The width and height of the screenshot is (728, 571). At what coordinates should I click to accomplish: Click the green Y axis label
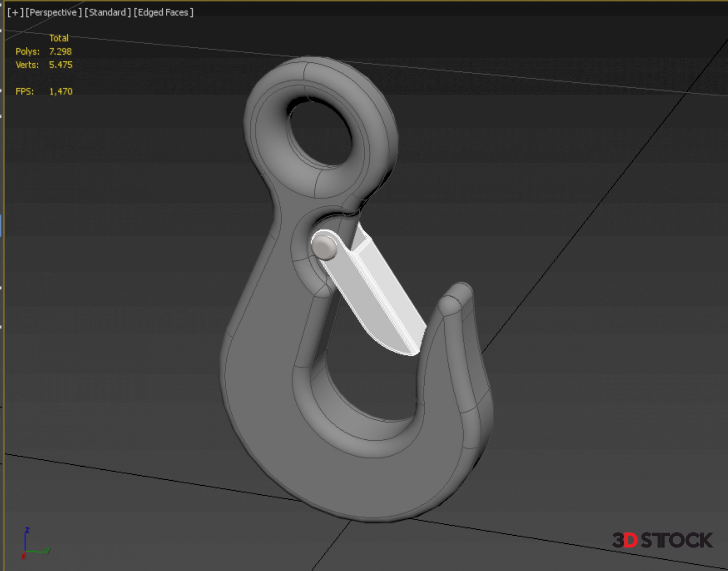point(48,550)
